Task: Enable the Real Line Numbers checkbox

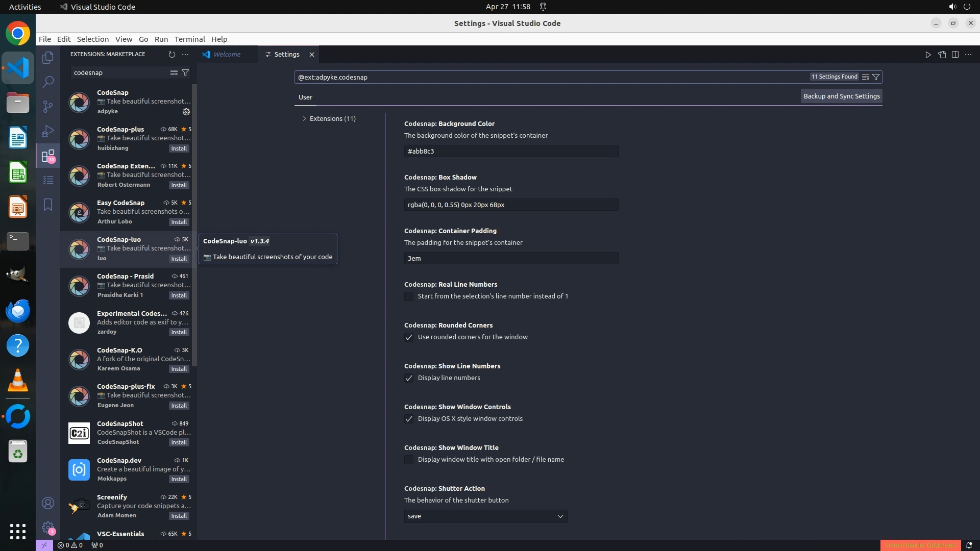Action: pyautogui.click(x=409, y=296)
